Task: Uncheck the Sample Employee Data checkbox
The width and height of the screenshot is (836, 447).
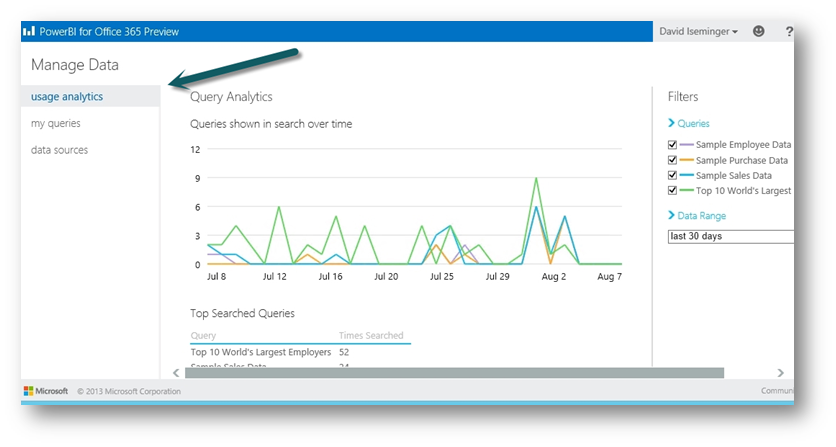Action: click(672, 145)
